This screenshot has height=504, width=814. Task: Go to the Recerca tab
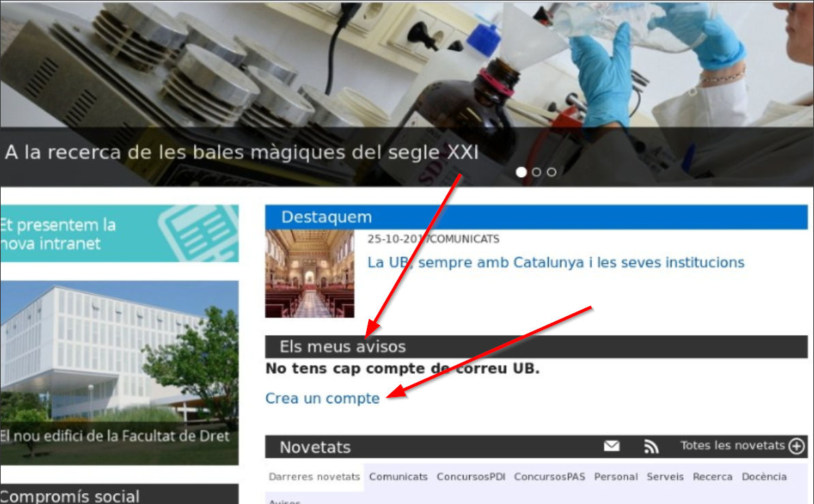click(712, 477)
